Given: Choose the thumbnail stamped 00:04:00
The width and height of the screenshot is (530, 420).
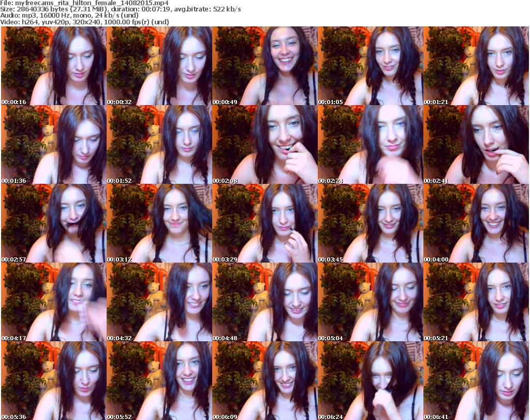Looking at the screenshot, I should [x=476, y=224].
